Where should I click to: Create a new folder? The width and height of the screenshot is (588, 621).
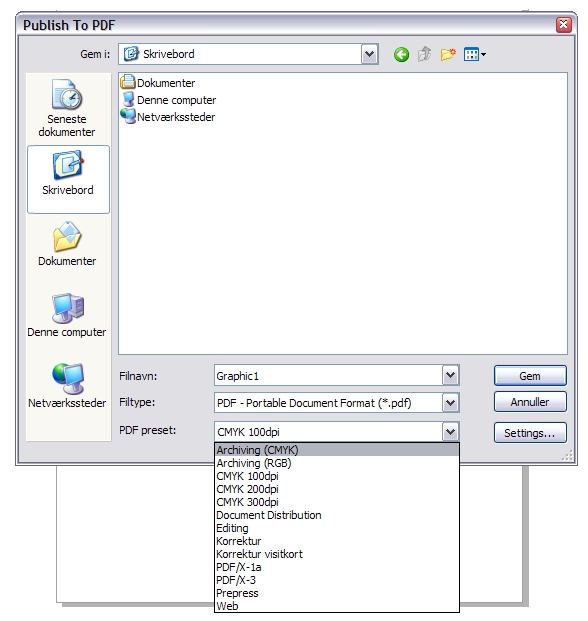[x=448, y=54]
